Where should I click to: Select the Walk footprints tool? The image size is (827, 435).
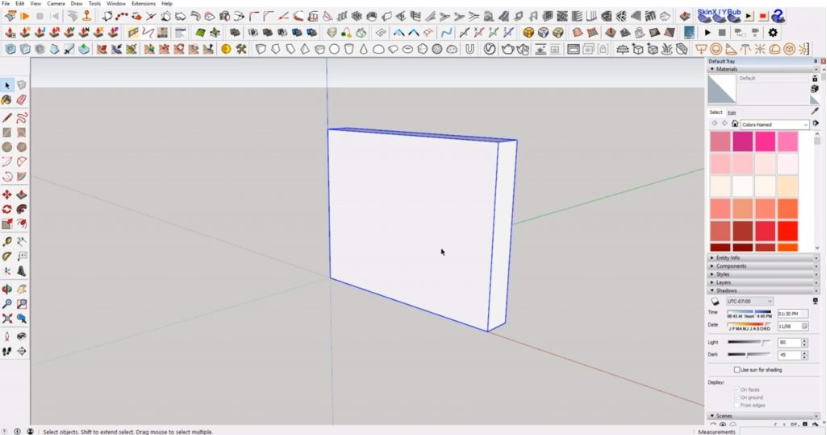click(x=7, y=351)
